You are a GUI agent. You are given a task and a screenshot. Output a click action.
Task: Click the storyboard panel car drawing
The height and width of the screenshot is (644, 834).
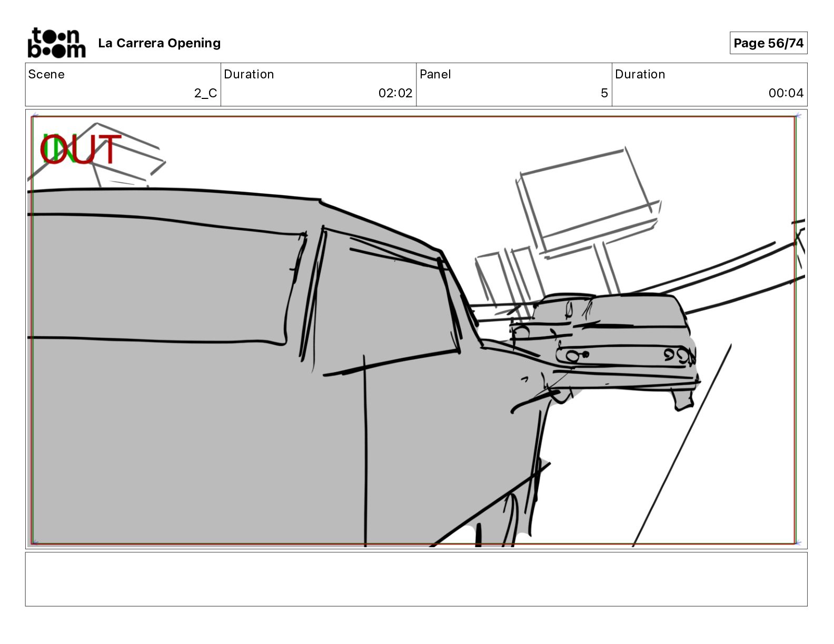416,329
